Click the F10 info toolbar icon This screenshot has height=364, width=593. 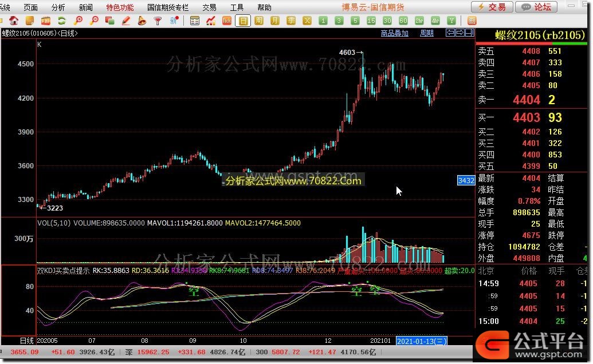(46, 21)
